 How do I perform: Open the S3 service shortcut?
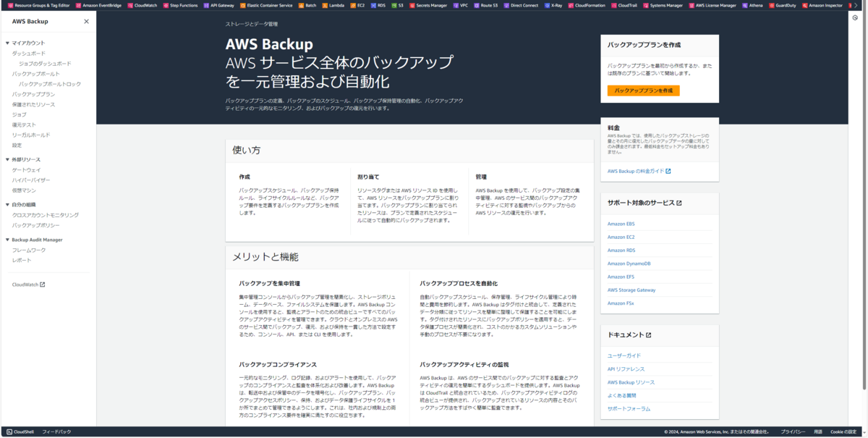point(398,5)
